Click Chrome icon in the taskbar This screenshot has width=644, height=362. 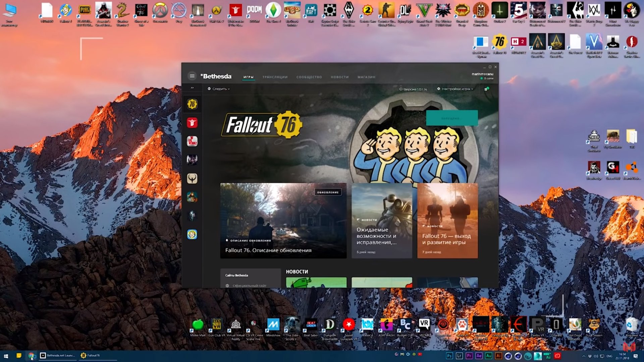click(x=31, y=356)
